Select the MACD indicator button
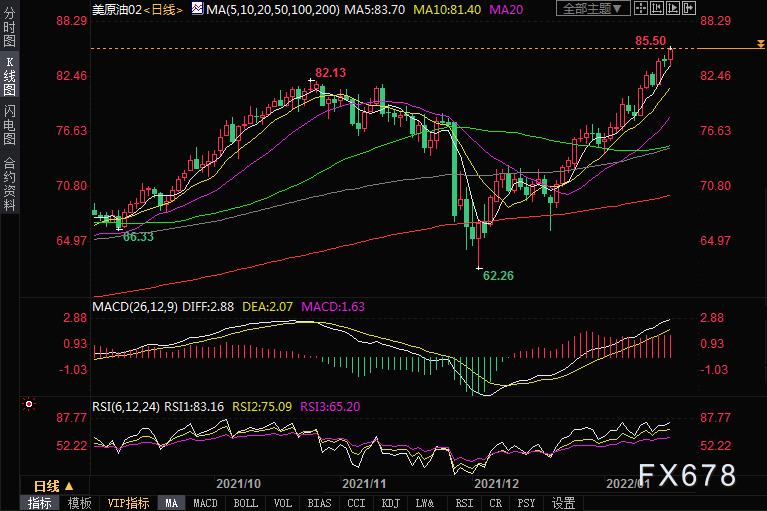Viewport: 767px width, 511px height. point(205,503)
